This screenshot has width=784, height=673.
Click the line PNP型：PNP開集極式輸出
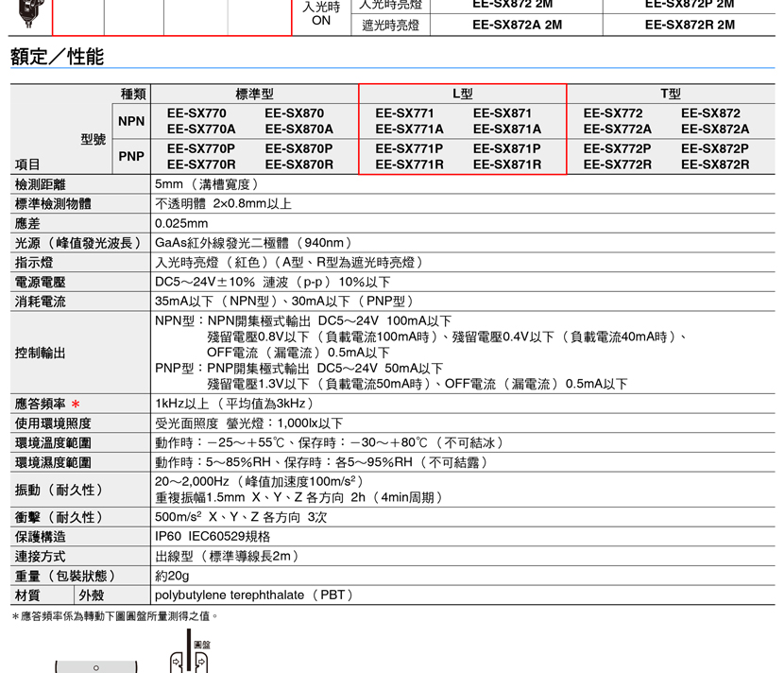[x=232, y=369]
